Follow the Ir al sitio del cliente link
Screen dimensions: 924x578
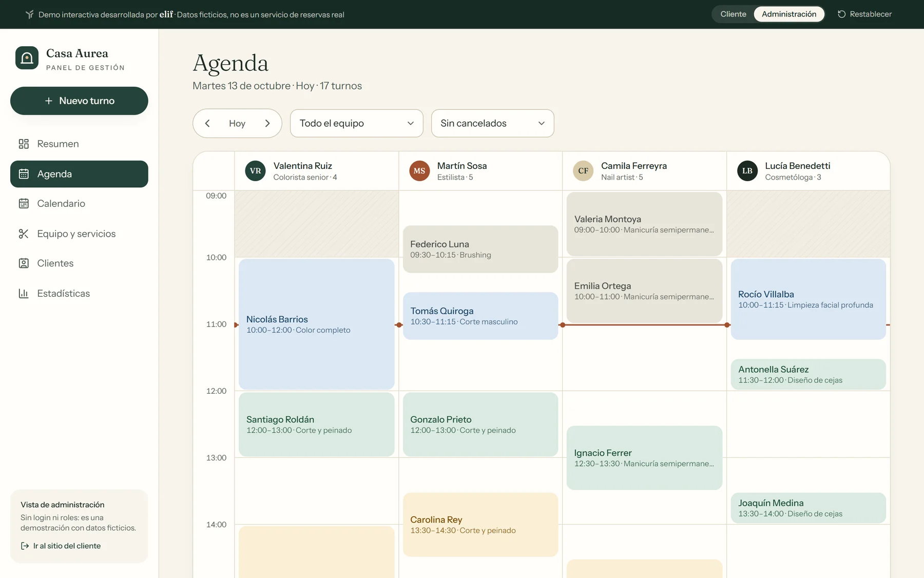coord(61,546)
